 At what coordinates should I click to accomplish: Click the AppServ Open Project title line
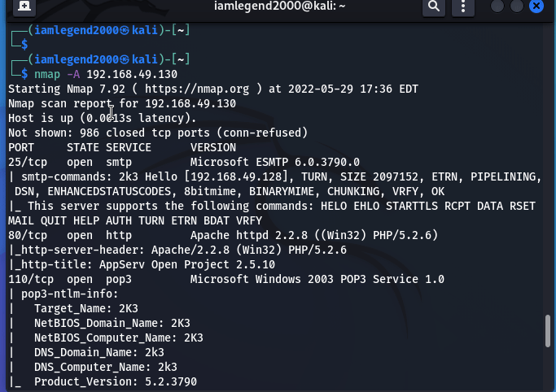point(142,264)
